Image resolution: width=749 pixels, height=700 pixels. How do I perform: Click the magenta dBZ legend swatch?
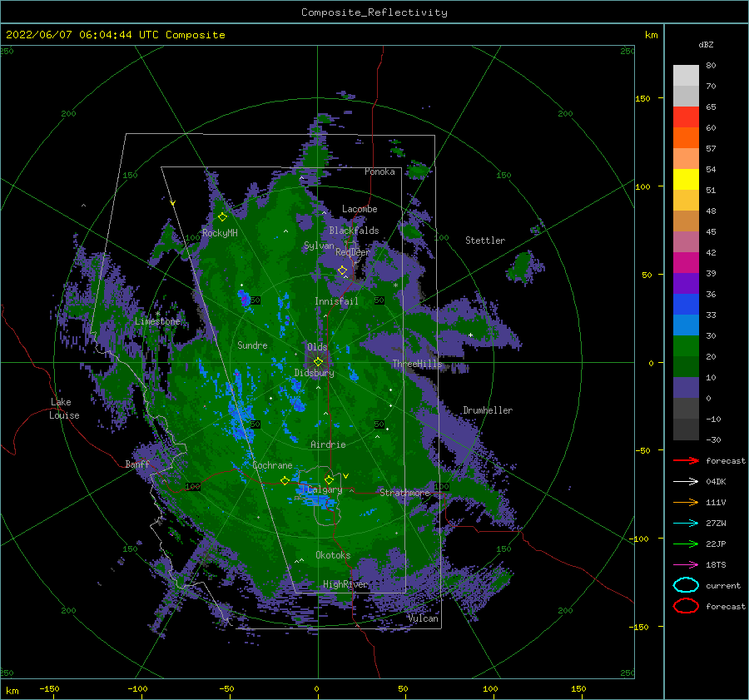pyautogui.click(x=686, y=262)
